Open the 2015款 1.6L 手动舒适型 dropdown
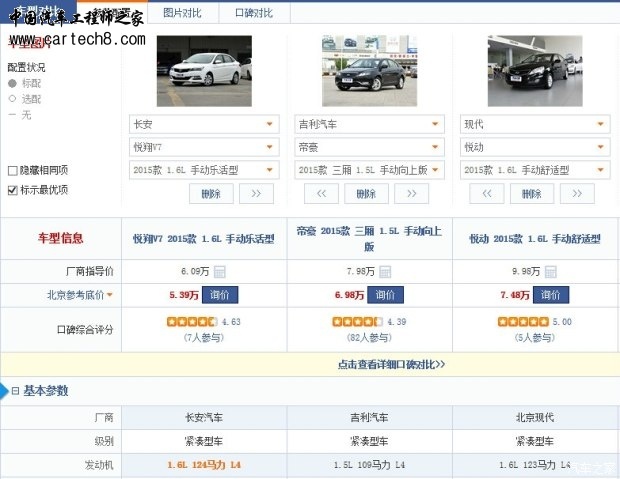Image resolution: width=620 pixels, height=479 pixels. pos(535,170)
